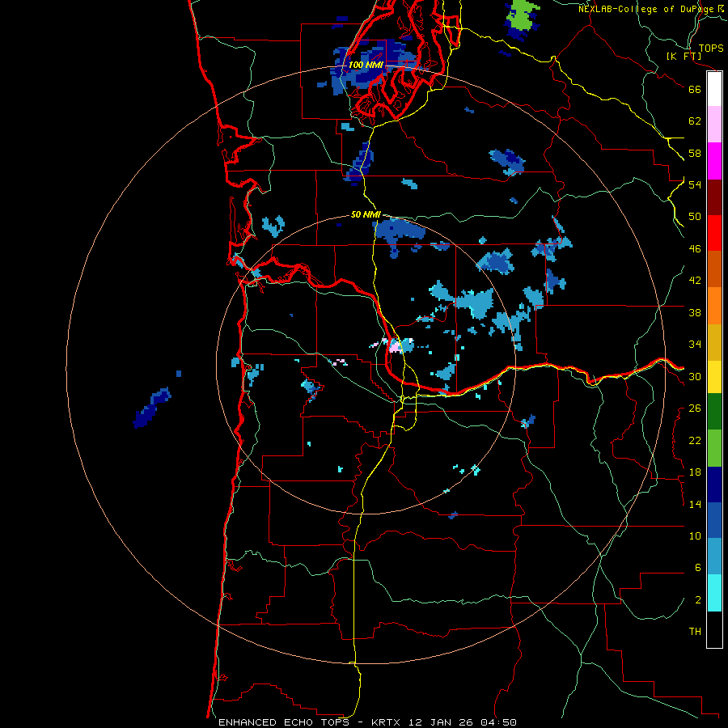728x728 pixels.
Task: Click the '10' legend value
Action: click(x=695, y=535)
